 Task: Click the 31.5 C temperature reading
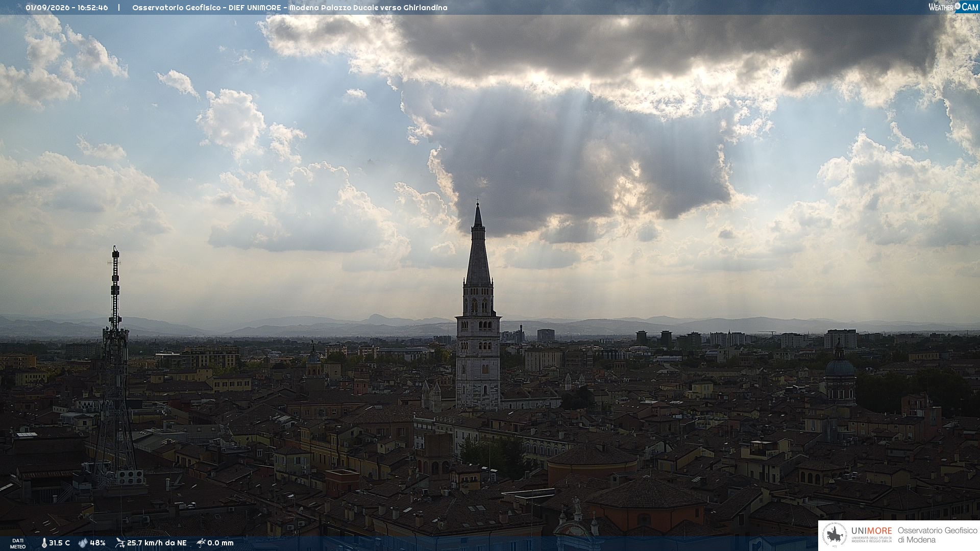59,543
